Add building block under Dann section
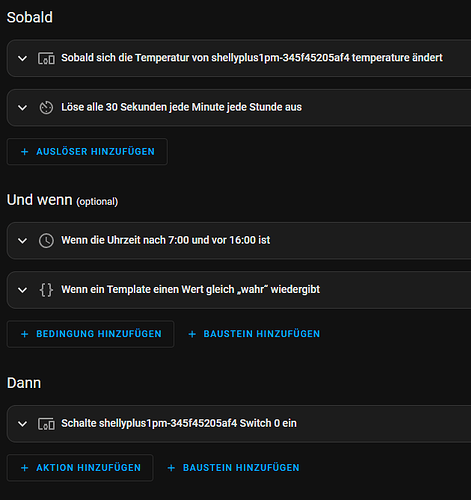This screenshot has height=500, width=471. click(x=233, y=468)
